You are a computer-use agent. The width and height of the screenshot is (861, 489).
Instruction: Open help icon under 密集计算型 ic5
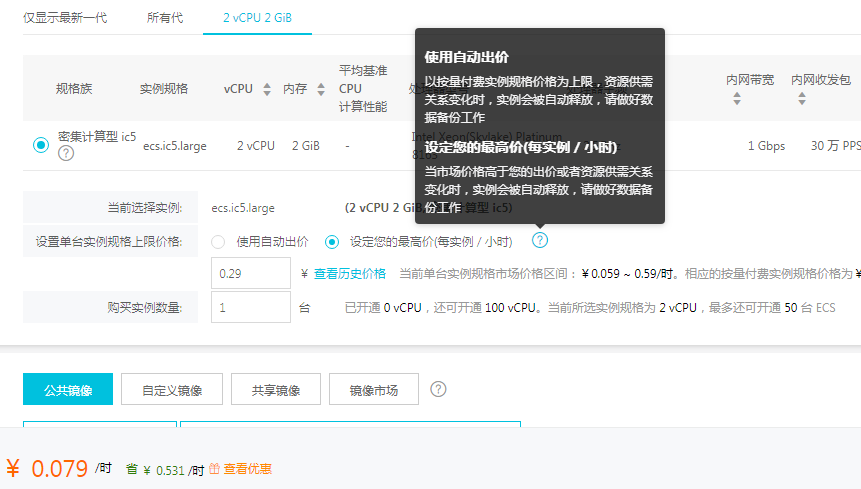tap(66, 153)
